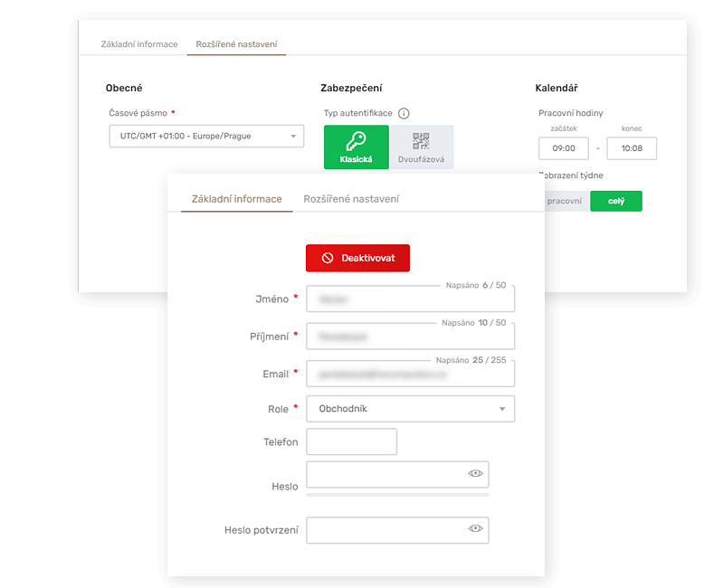Click into the Příjmení input field

pyautogui.click(x=410, y=337)
